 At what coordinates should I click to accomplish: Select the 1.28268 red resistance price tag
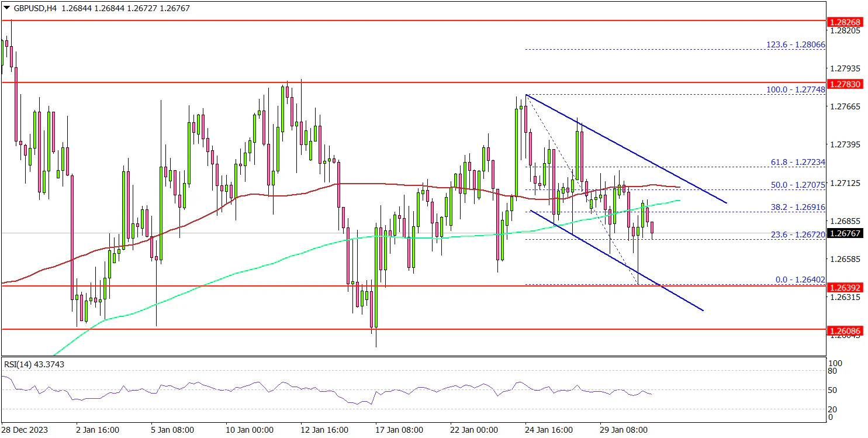tap(845, 22)
